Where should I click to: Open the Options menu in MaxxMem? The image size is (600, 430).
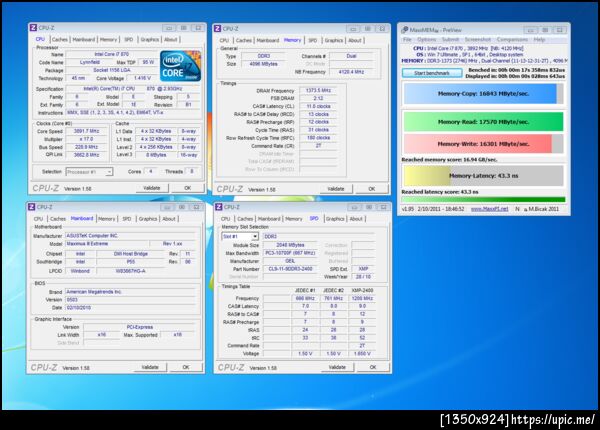[426, 39]
